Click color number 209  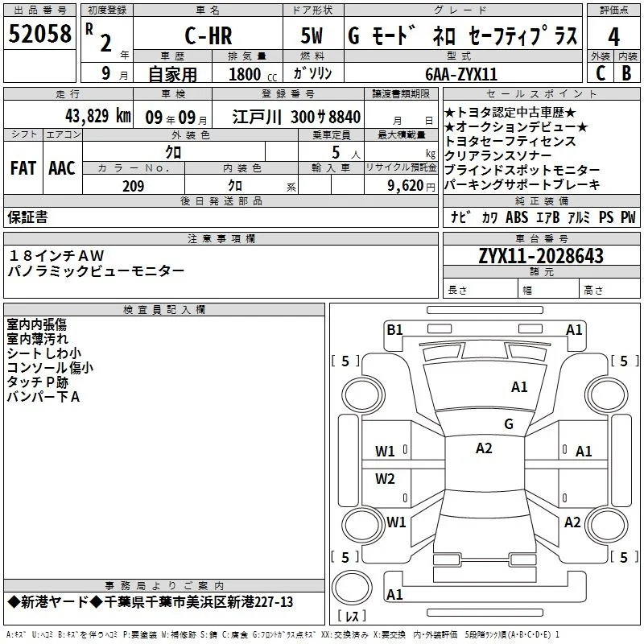[133, 186]
